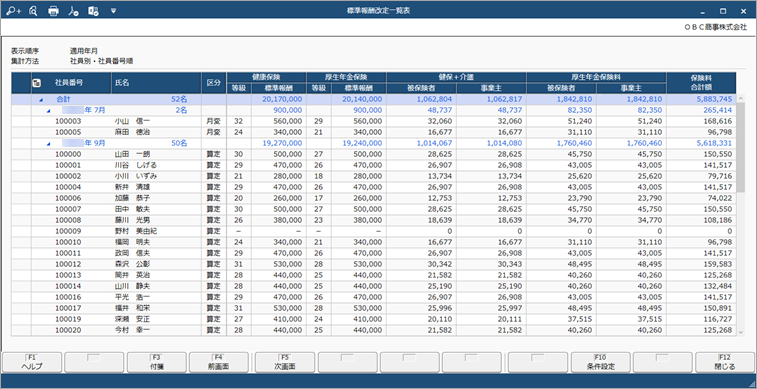Select employee number 100019
Image resolution: width=757 pixels, height=389 pixels.
click(68, 319)
